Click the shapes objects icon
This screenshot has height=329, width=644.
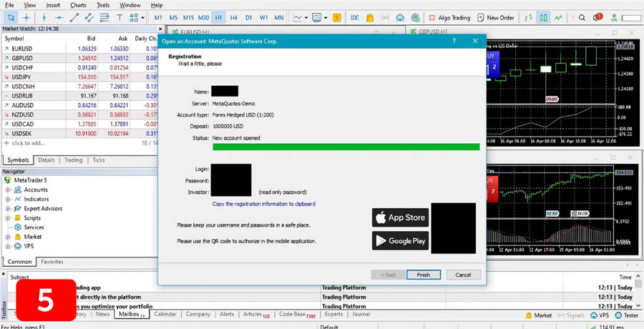(134, 18)
